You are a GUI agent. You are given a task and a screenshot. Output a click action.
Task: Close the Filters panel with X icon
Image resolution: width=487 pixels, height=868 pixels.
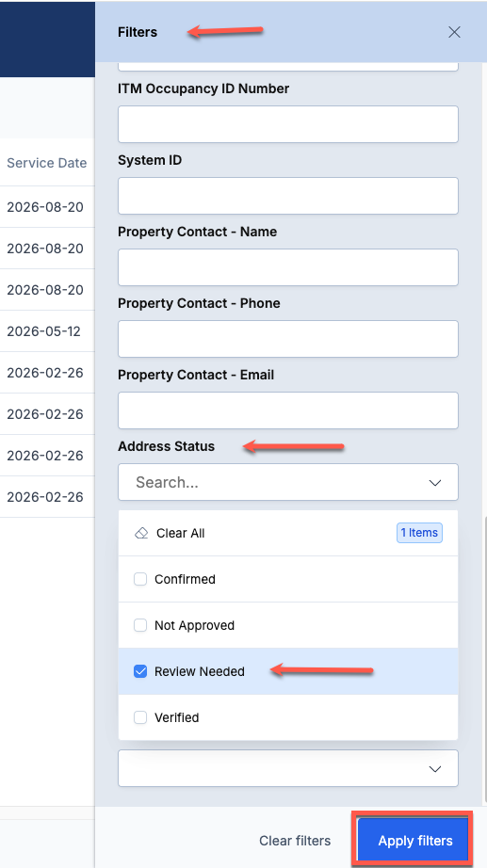[x=454, y=32]
